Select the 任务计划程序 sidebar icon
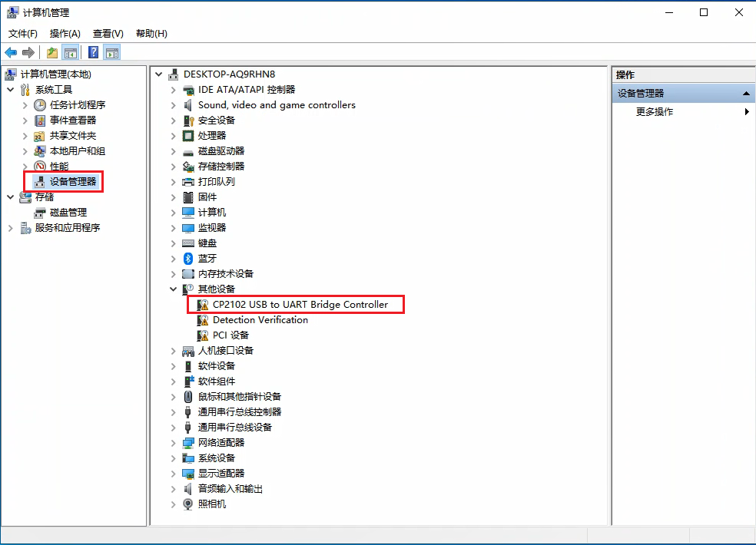Image resolution: width=756 pixels, height=545 pixels. point(38,104)
